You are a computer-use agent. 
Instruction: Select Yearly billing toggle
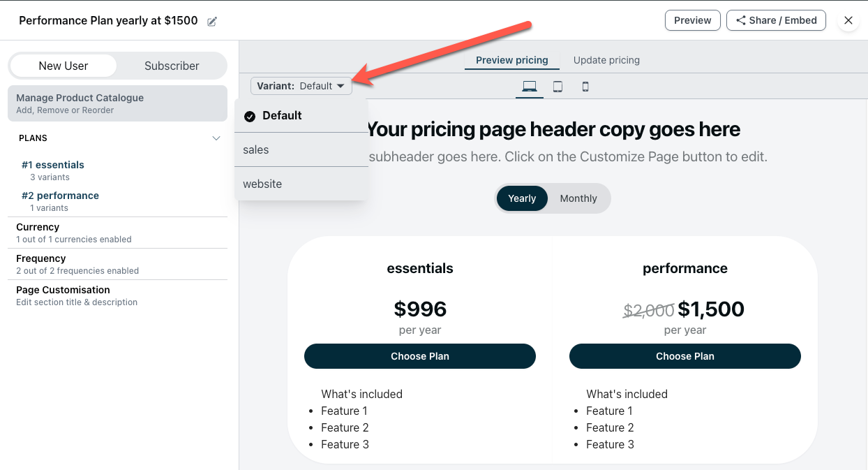[x=522, y=198]
